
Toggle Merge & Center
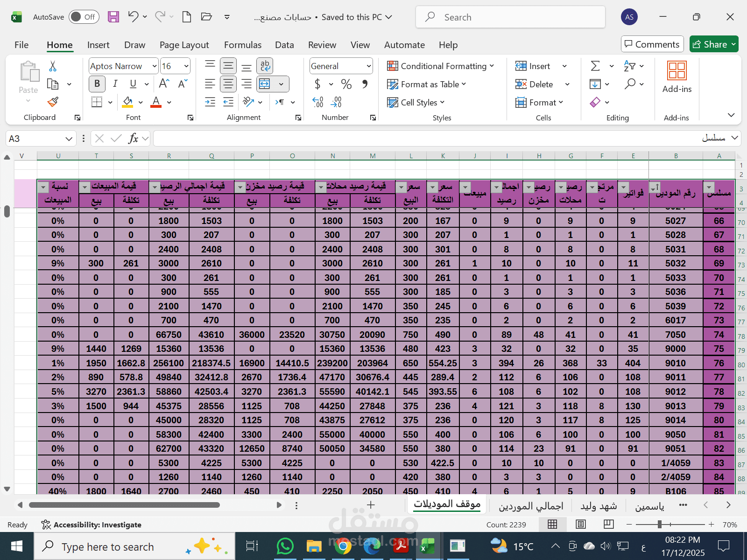pos(265,84)
